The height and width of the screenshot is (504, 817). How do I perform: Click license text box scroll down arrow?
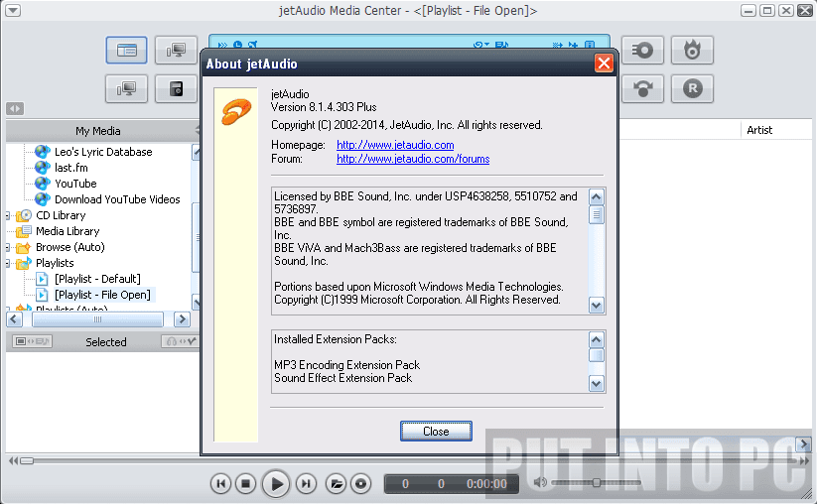[596, 306]
